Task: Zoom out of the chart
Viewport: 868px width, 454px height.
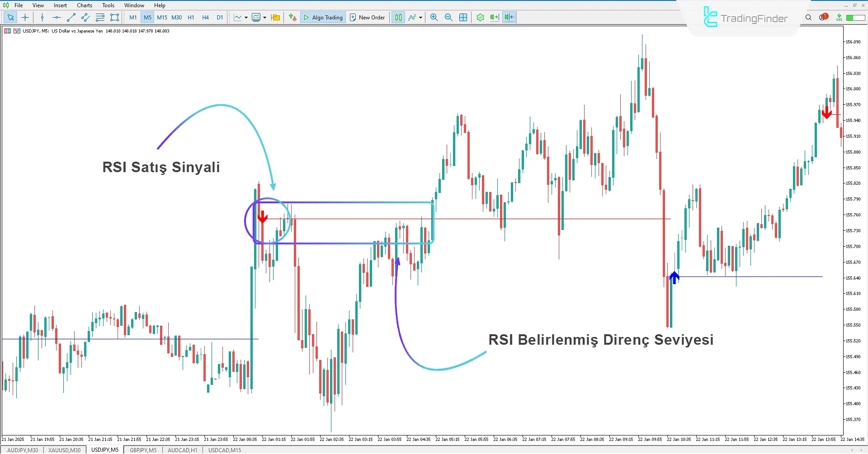Action: (448, 18)
